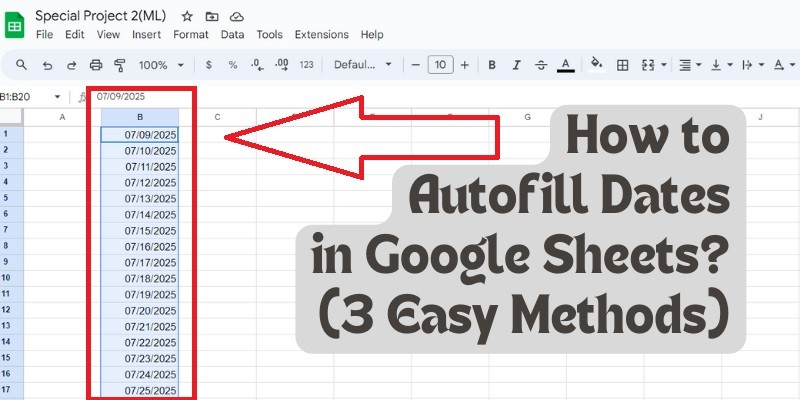Open the zoom 100% dropdown

161,65
